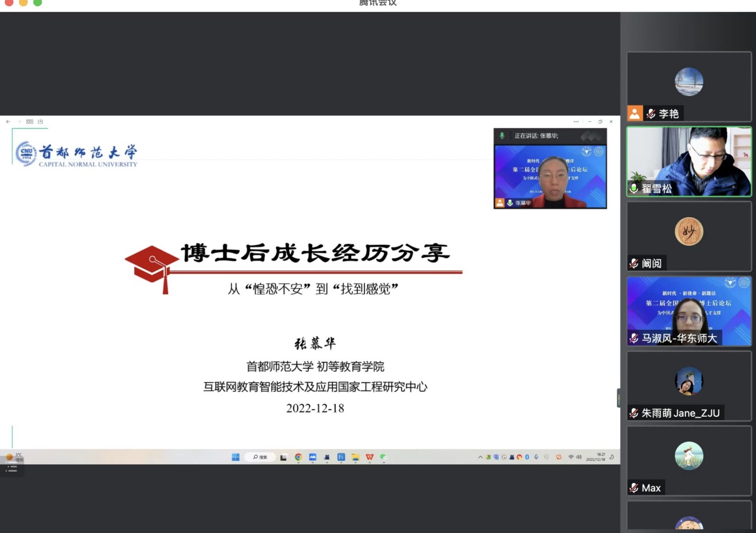
Task: Toggle the green microphone icon for 翟雪松
Action: 634,188
